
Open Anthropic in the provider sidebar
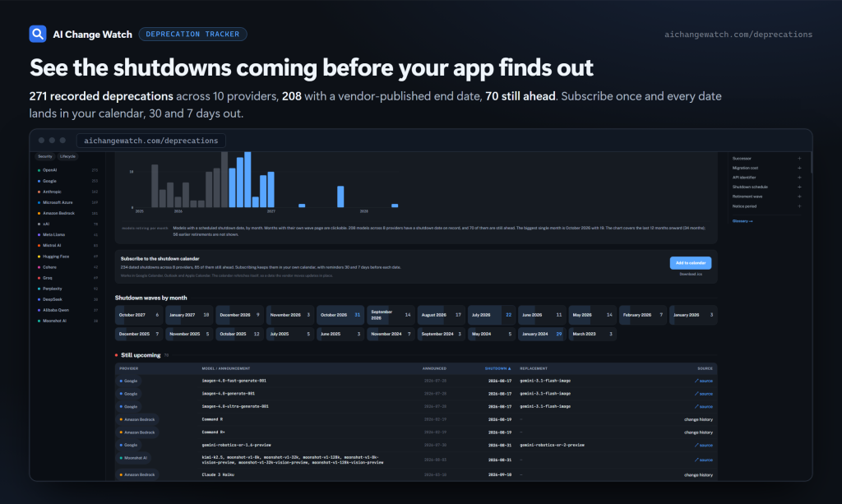point(67,192)
